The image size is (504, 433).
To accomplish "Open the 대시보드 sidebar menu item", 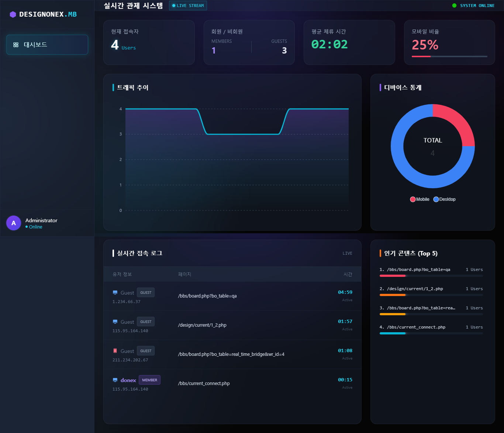I will click(47, 45).
